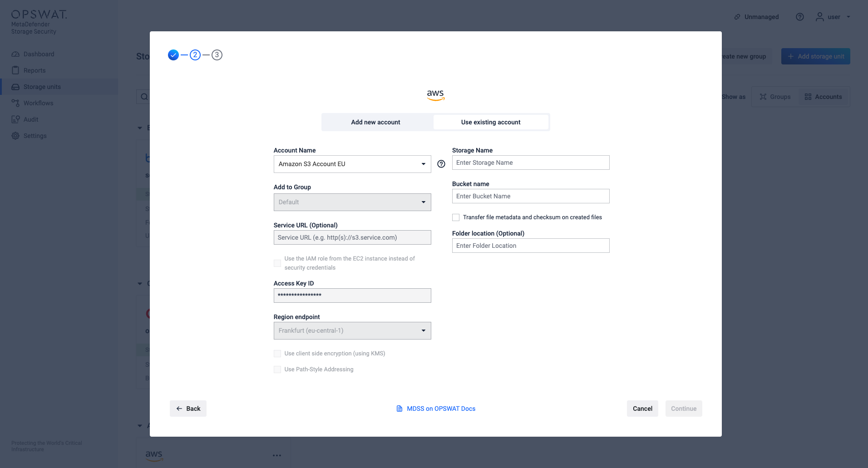Image resolution: width=868 pixels, height=468 pixels.
Task: Click the Storage Name input field
Action: click(x=530, y=163)
